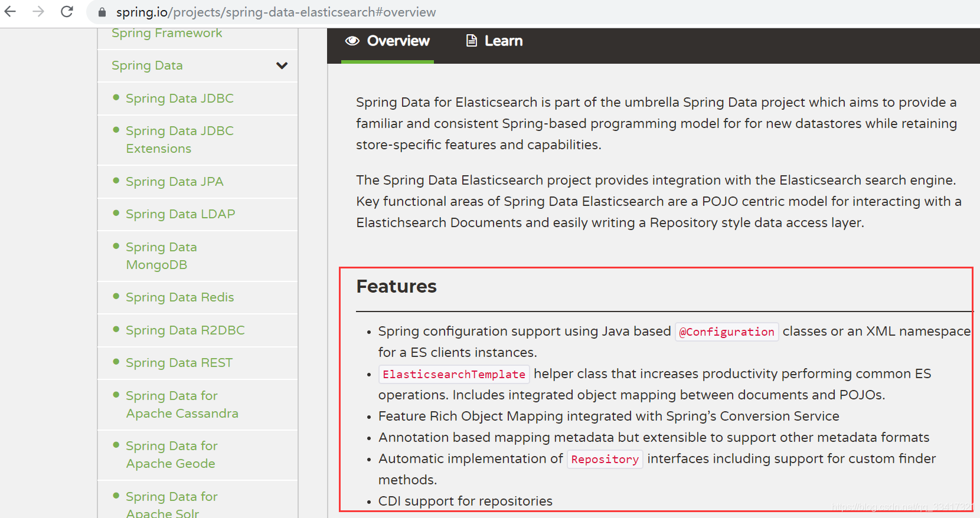Select Spring Data for Apache Geode
This screenshot has width=980, height=518.
(x=171, y=455)
